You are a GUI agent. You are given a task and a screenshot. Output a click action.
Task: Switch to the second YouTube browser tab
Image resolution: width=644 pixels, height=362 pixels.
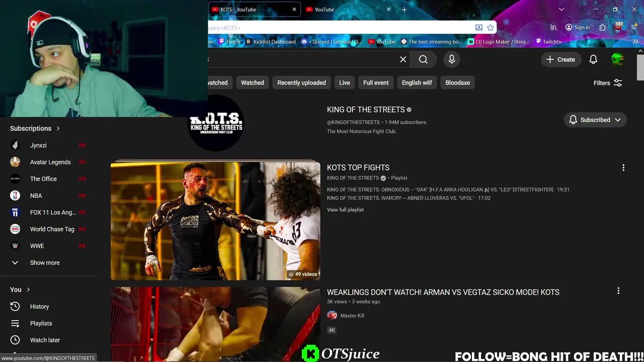tap(348, 10)
